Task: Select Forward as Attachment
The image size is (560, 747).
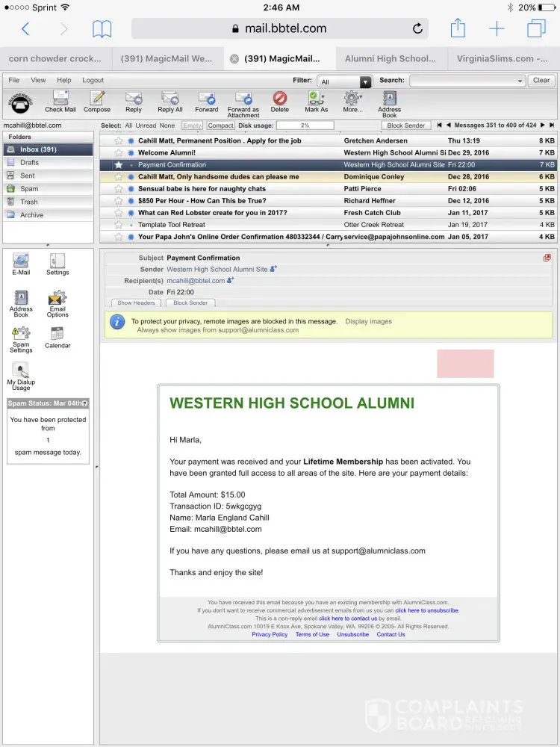Action: click(243, 104)
